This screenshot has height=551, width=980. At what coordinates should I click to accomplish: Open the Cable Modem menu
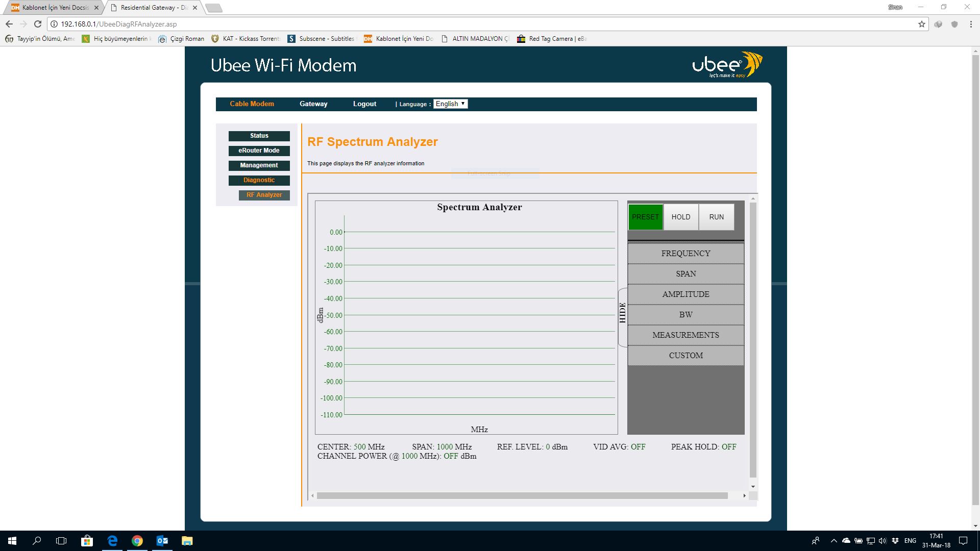pos(252,104)
